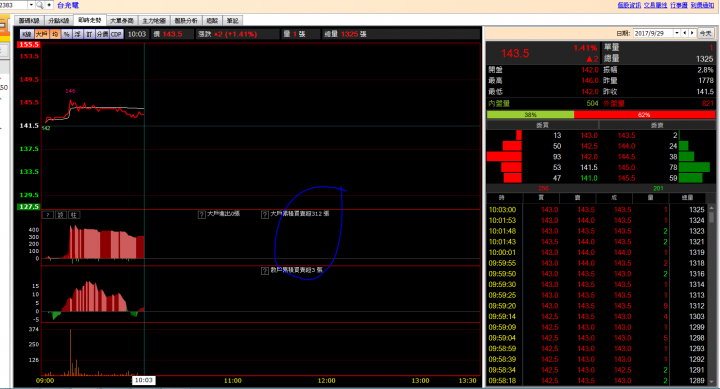
Task: Open the 行事曆 link
Action: click(679, 5)
